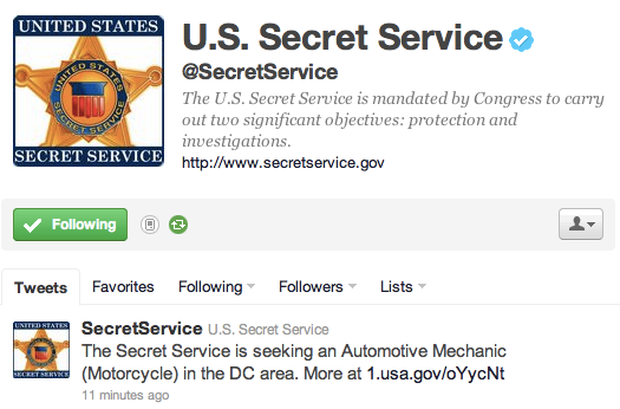This screenshot has height=409, width=620.
Task: Open the SecretService username in the tweet
Action: point(142,329)
